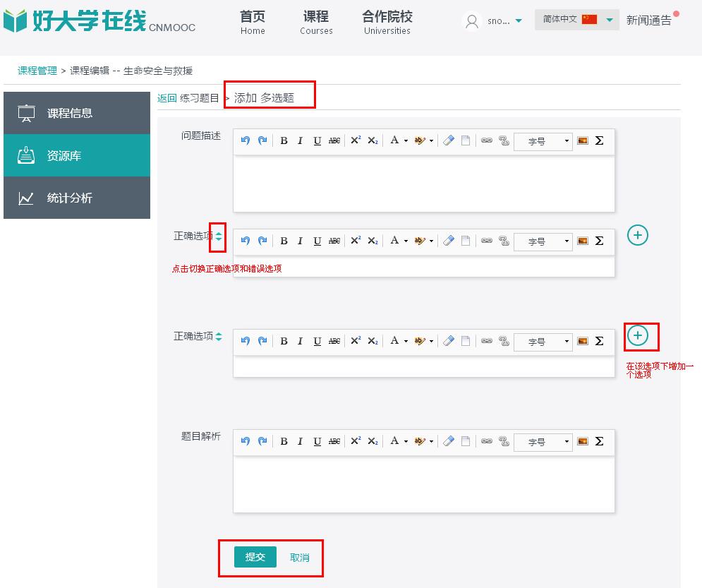This screenshot has width=702, height=588.
Task: Toggle the second option between correct and wrong
Action: (x=219, y=337)
